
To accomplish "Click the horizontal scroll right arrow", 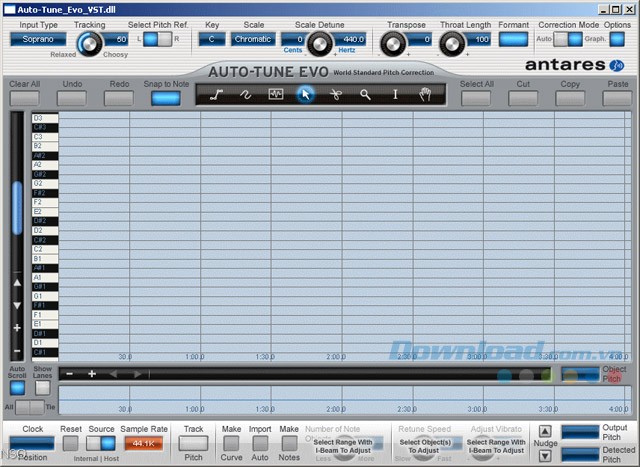I will pos(137,374).
